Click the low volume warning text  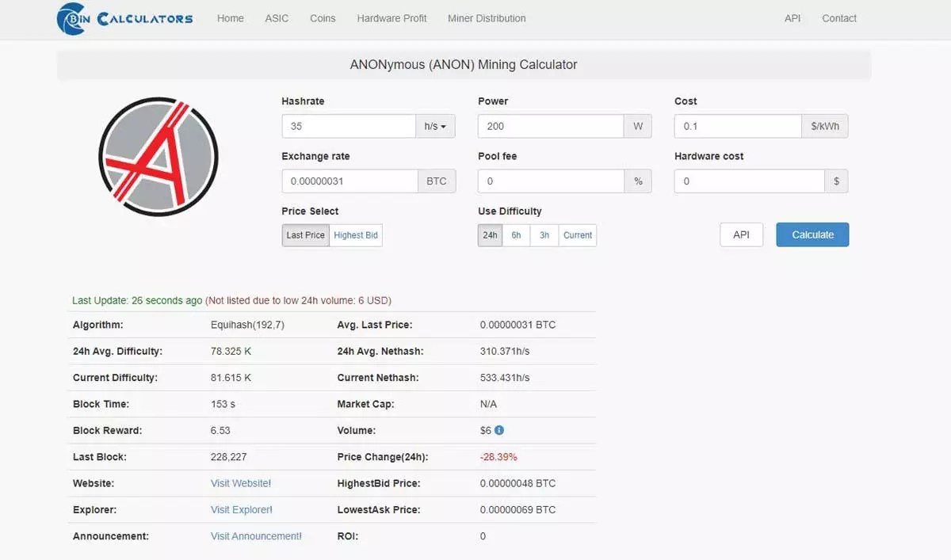298,301
